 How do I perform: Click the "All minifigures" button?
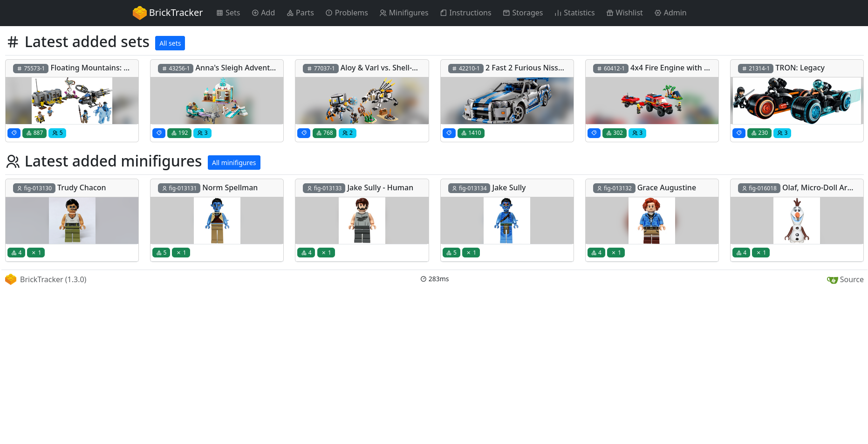tap(234, 162)
